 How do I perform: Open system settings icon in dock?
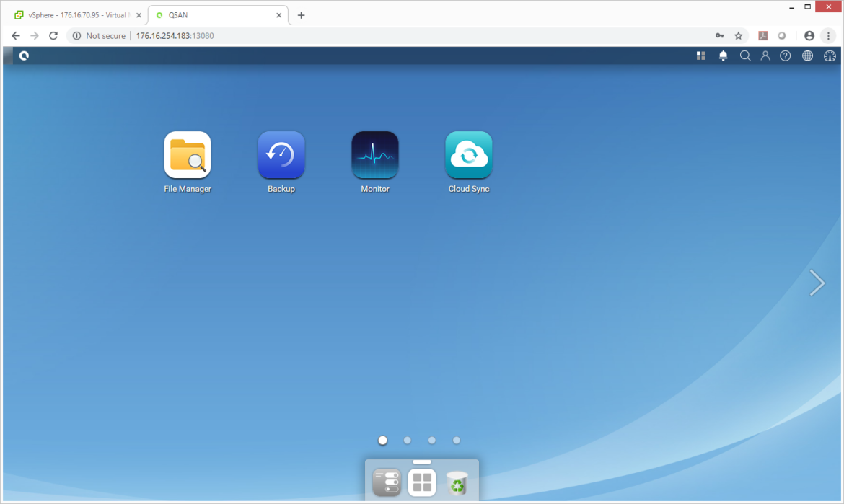387,482
